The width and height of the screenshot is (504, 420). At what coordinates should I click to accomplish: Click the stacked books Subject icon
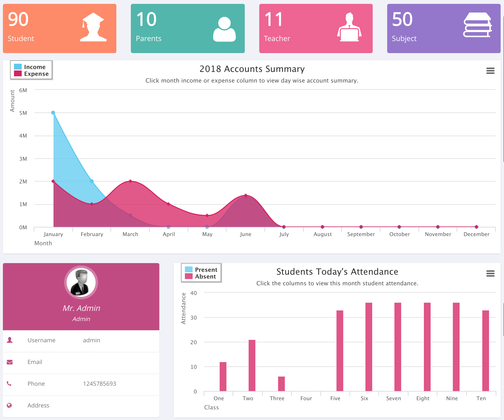477,25
